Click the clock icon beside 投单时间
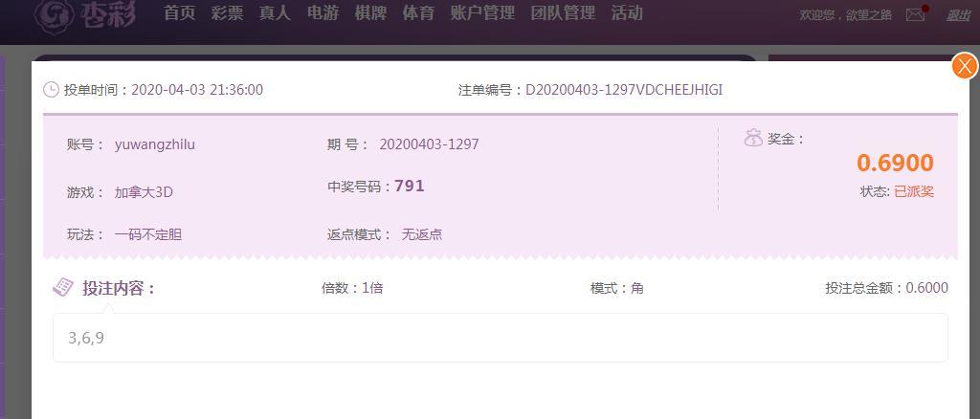Image resolution: width=980 pixels, height=419 pixels. pyautogui.click(x=51, y=90)
